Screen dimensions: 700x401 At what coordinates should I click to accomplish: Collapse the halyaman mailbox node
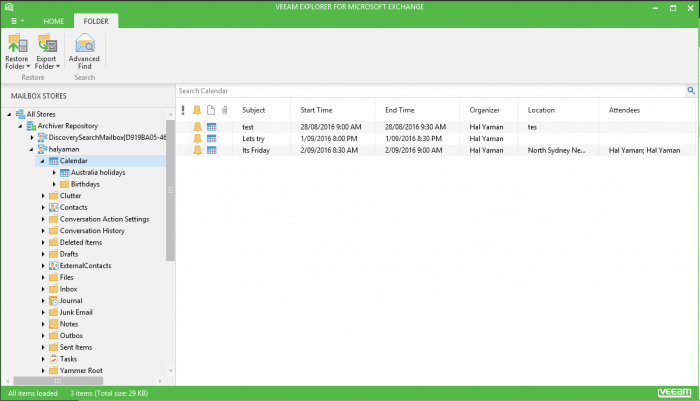tap(32, 149)
